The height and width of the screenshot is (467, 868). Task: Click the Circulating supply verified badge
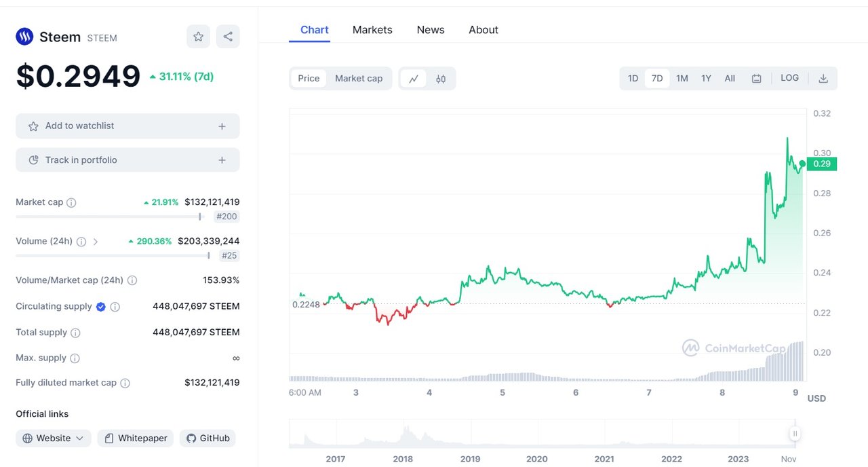pos(100,307)
